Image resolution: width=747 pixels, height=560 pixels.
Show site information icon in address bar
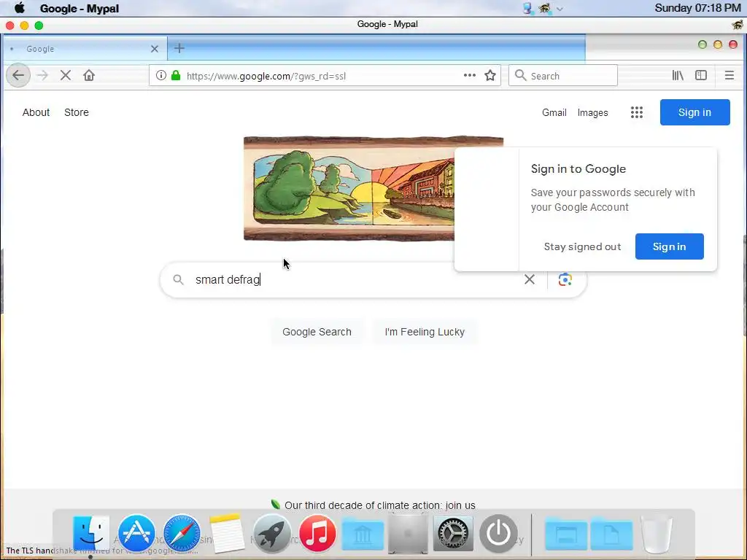point(161,75)
